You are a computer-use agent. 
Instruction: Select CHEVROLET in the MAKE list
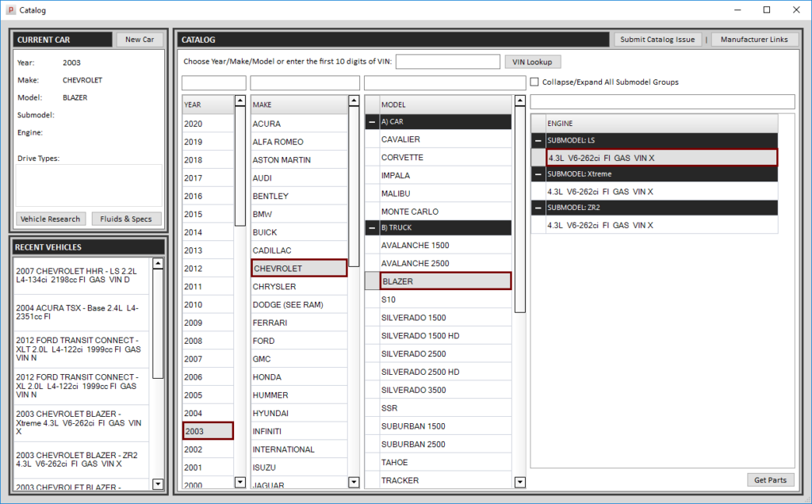pyautogui.click(x=299, y=268)
